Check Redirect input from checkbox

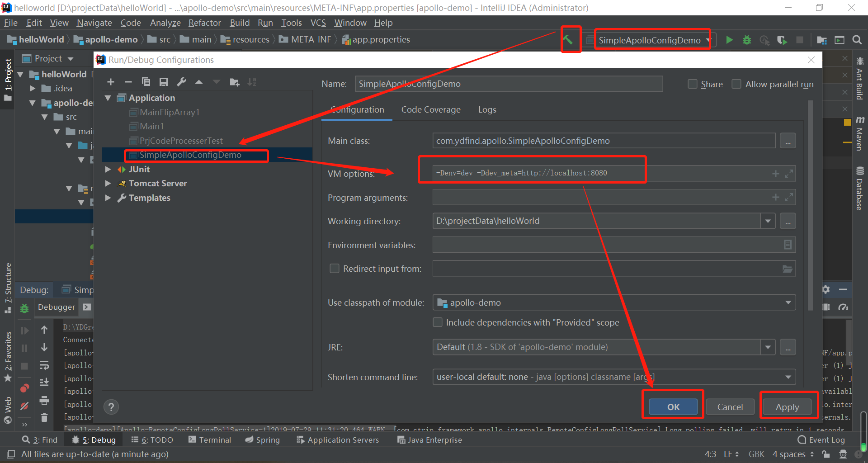point(335,269)
